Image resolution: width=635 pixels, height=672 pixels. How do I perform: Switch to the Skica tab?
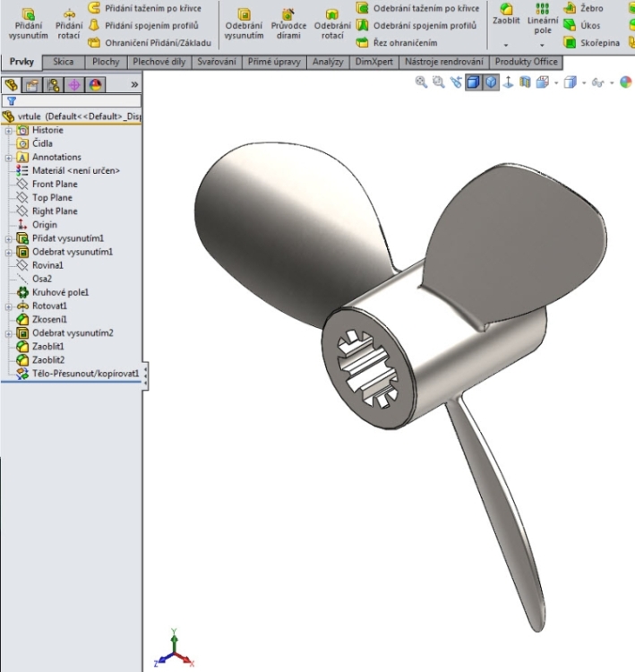[64, 62]
